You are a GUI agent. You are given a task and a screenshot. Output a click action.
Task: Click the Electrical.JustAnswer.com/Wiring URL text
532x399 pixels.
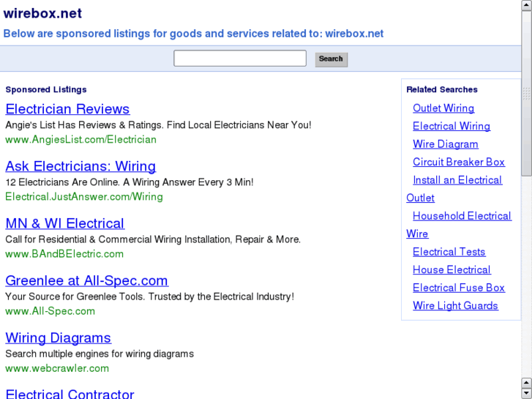tap(84, 197)
